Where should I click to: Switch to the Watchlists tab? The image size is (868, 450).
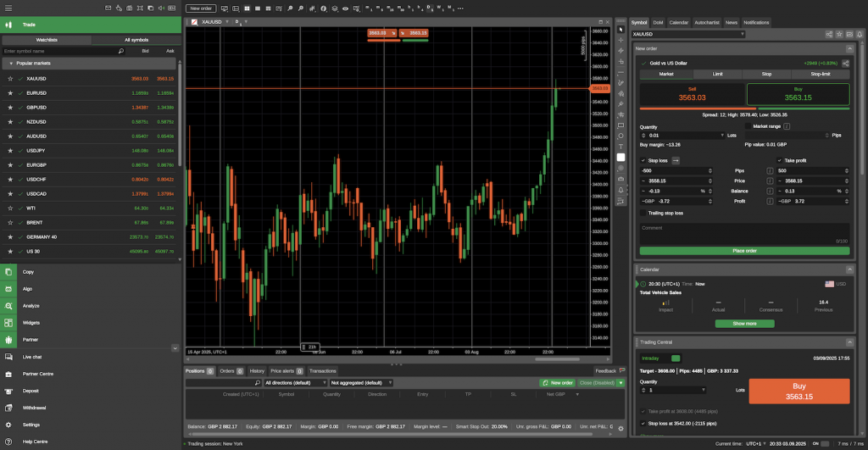coord(47,40)
